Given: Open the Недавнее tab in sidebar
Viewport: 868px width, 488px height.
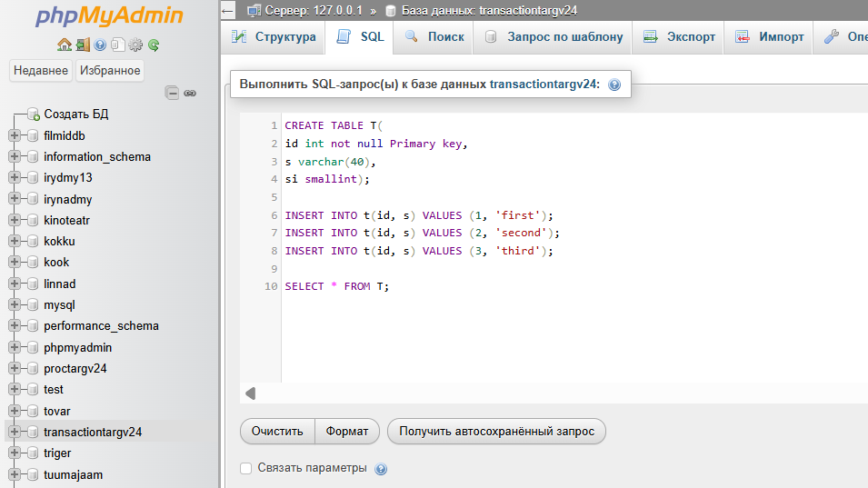Looking at the screenshot, I should point(41,71).
